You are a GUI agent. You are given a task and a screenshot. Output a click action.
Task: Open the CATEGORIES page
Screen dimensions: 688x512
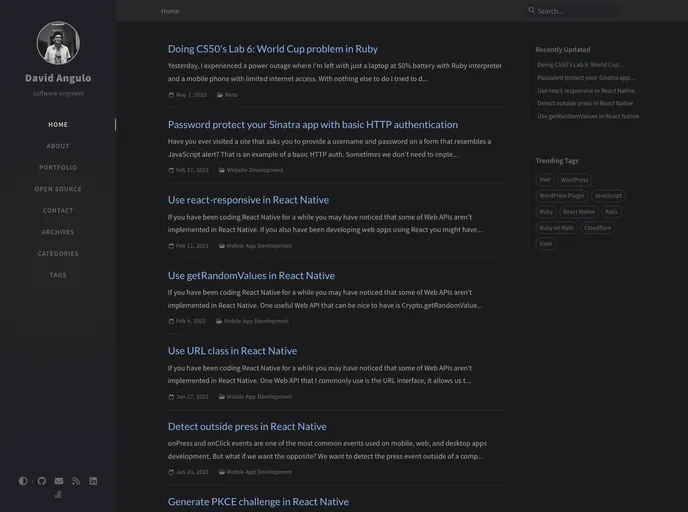[58, 254]
